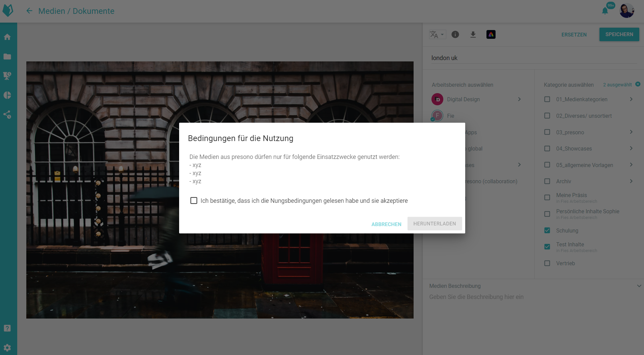The height and width of the screenshot is (355, 644).
Task: Click the SPEICHERN button
Action: click(x=619, y=34)
